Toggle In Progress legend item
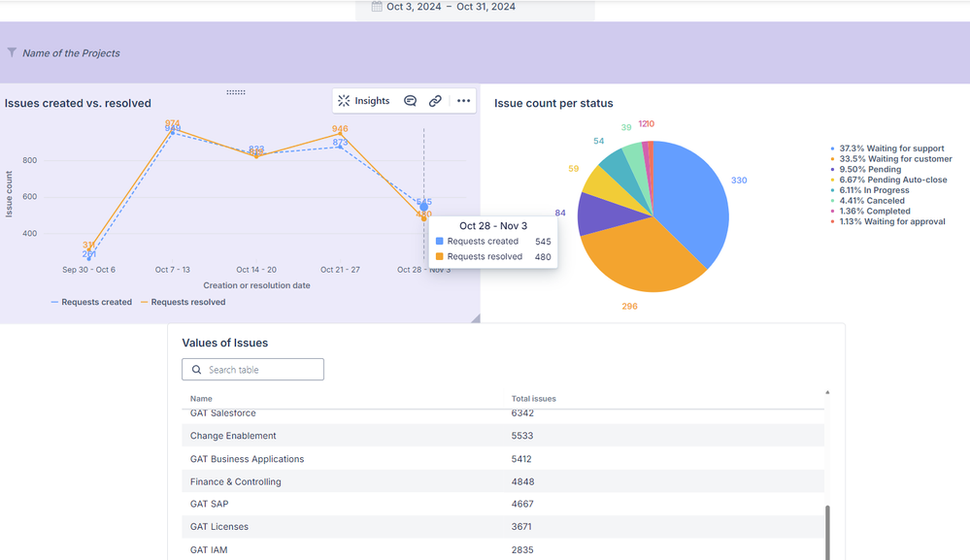This screenshot has height=560, width=970. pos(869,190)
